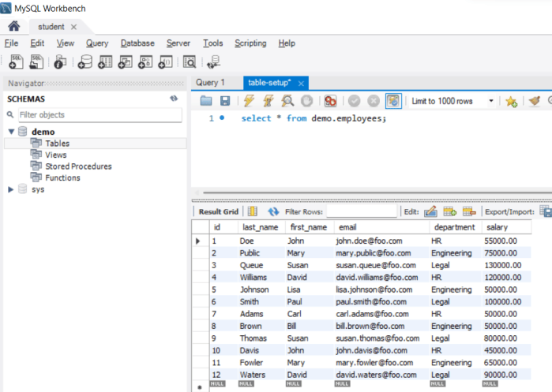Open script file in editor folder icon
This screenshot has height=392, width=552.
(x=206, y=101)
